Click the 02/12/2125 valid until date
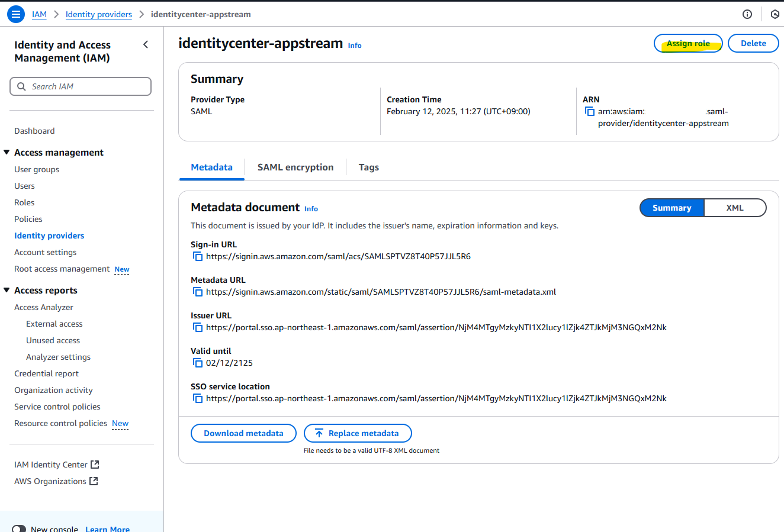The image size is (784, 532). click(229, 363)
